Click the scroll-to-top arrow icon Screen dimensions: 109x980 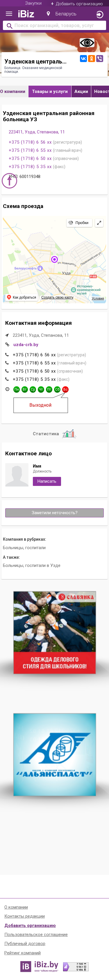(10, 181)
